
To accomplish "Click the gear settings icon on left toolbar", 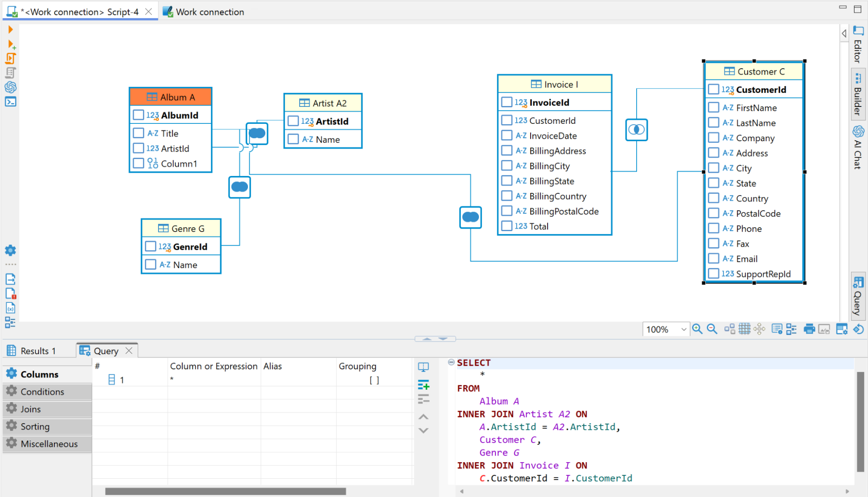I will pos(10,250).
